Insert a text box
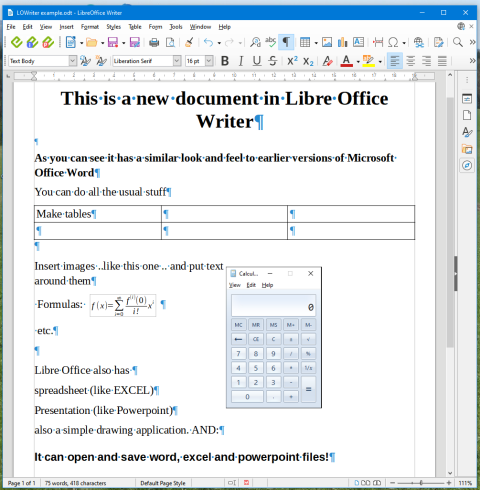Viewport: 480px width, 490px height. pos(358,42)
